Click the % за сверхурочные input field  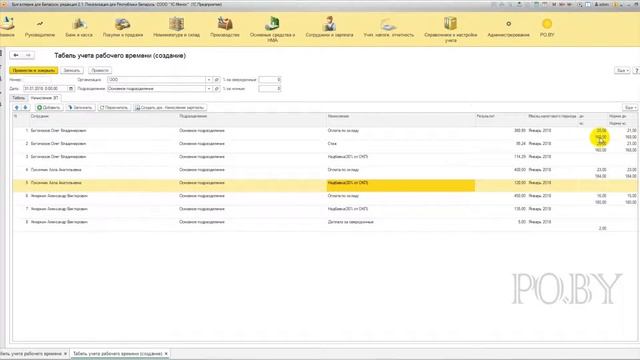270,80
